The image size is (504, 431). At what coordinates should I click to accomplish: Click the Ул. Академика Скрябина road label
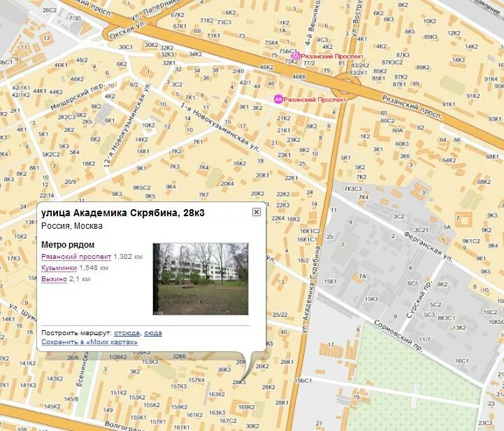[x=311, y=290]
